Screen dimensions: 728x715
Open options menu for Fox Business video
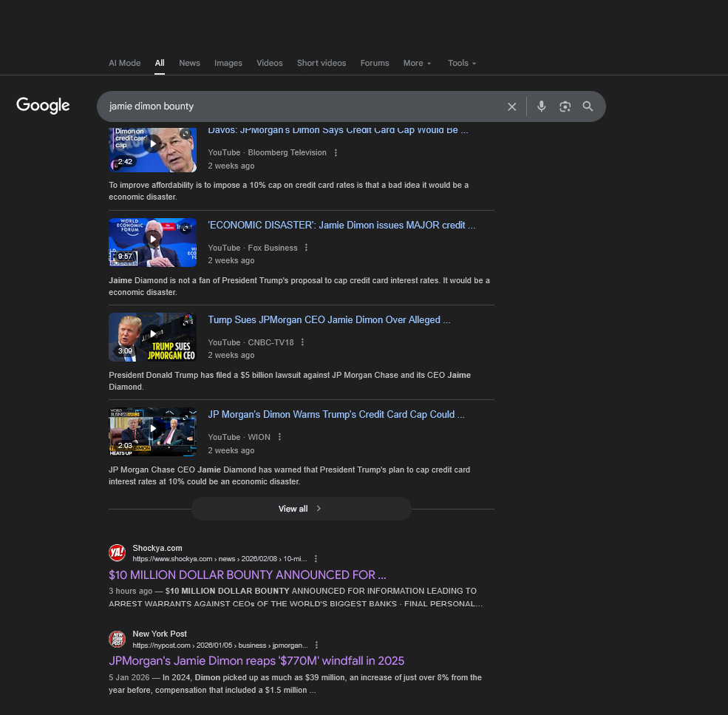coord(307,248)
